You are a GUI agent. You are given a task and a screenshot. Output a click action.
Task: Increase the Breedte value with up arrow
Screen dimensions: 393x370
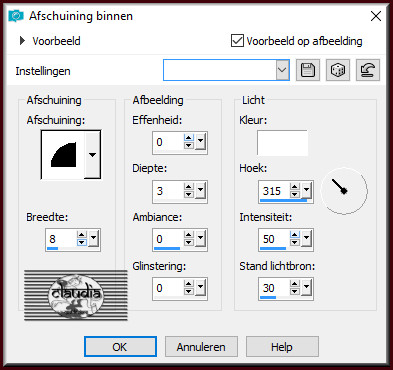coord(82,235)
